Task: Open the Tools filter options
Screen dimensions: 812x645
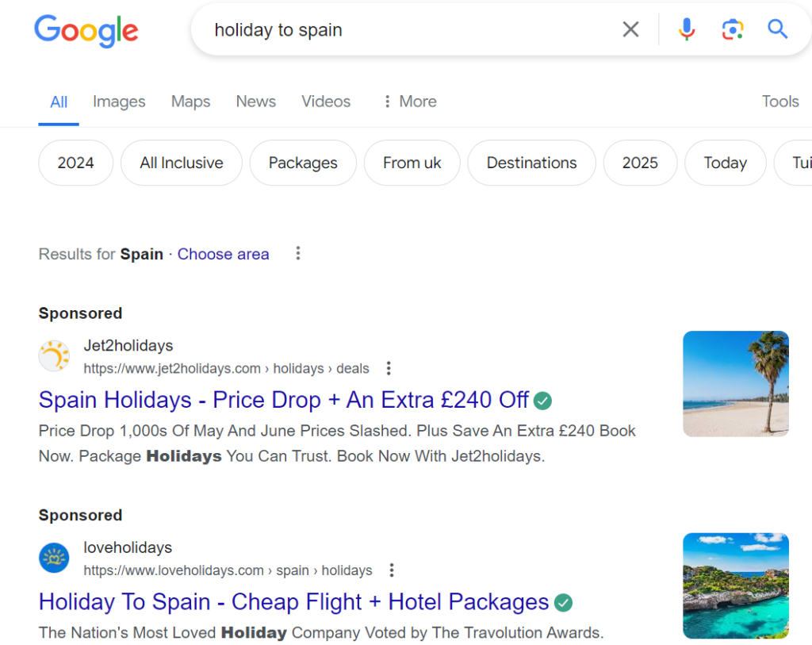Action: tap(780, 102)
